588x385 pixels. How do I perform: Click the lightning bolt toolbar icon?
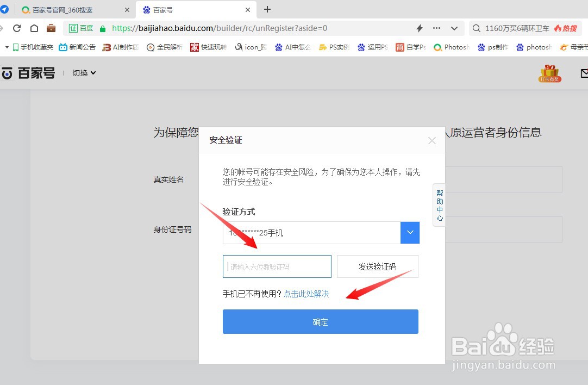tap(419, 28)
